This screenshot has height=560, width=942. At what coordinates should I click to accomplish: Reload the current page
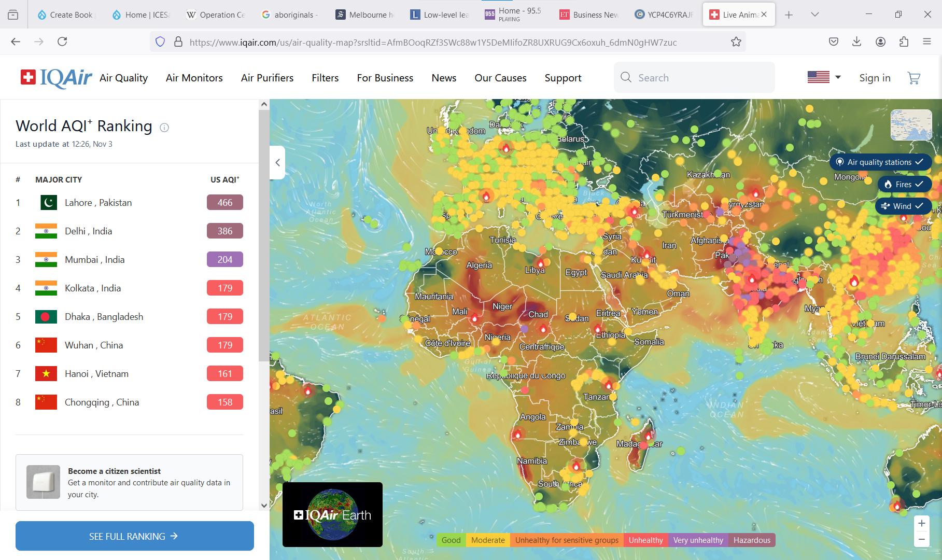[62, 41]
